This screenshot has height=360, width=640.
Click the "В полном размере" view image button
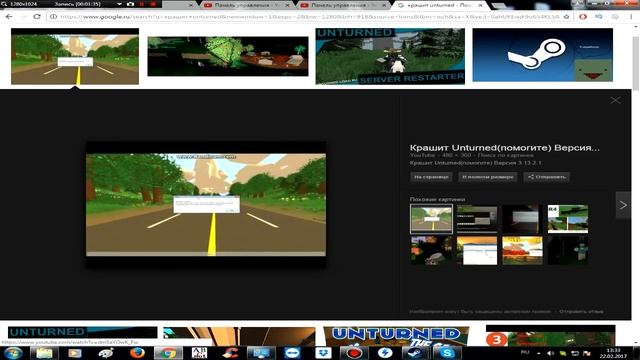point(488,177)
